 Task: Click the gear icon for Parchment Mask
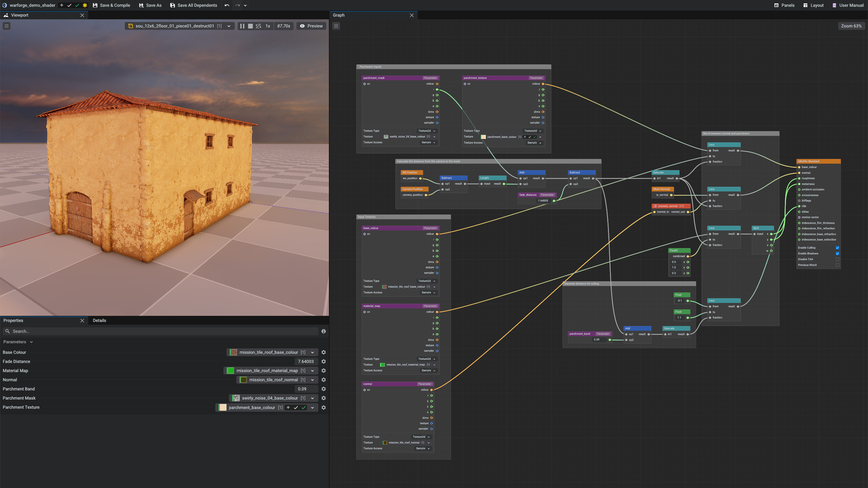pos(323,398)
